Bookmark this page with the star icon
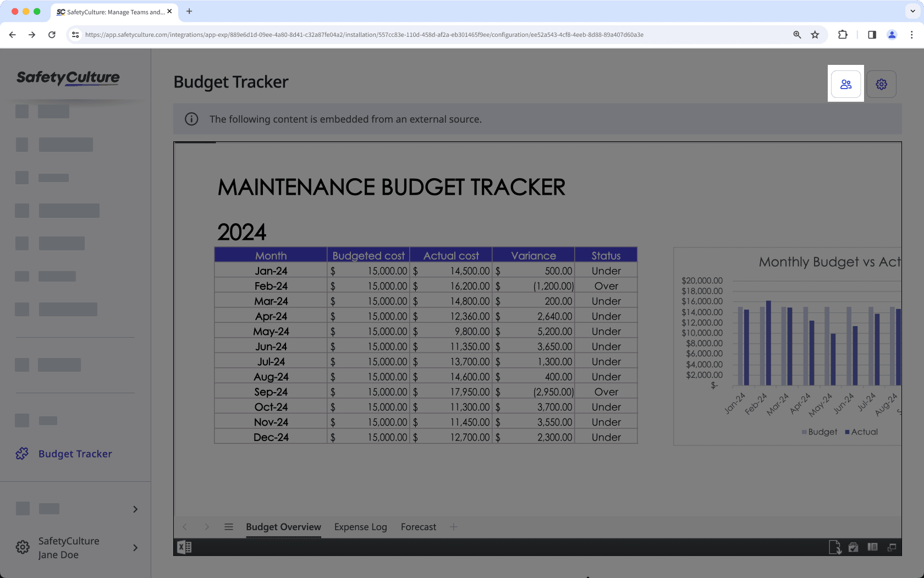 click(815, 35)
